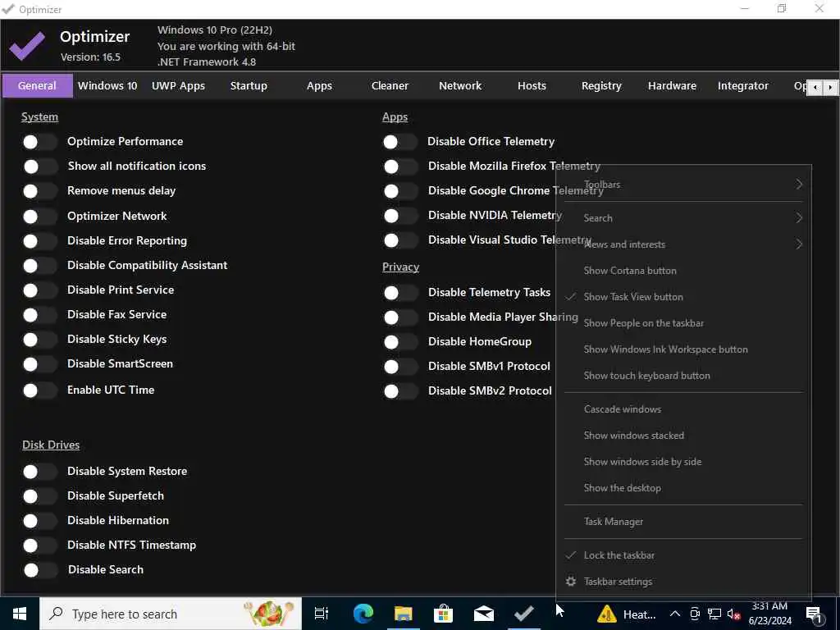Open the Network tab
This screenshot has height=630, width=840.
[x=460, y=85]
